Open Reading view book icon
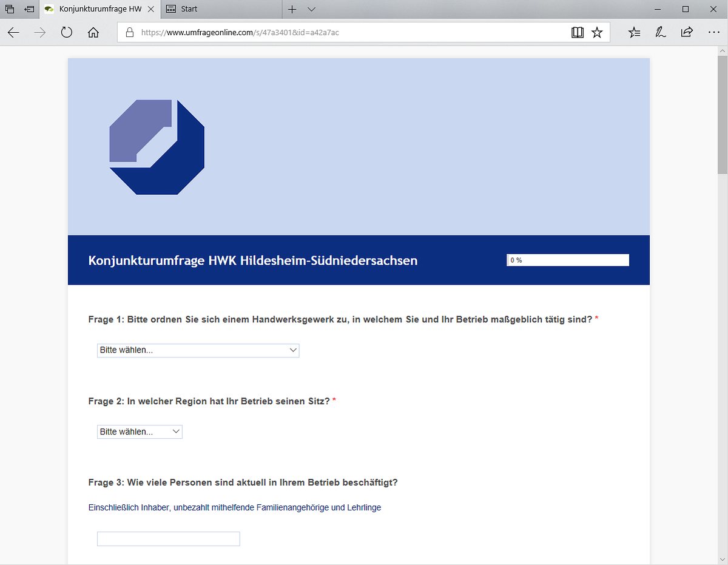Image resolution: width=728 pixels, height=565 pixels. tap(578, 33)
